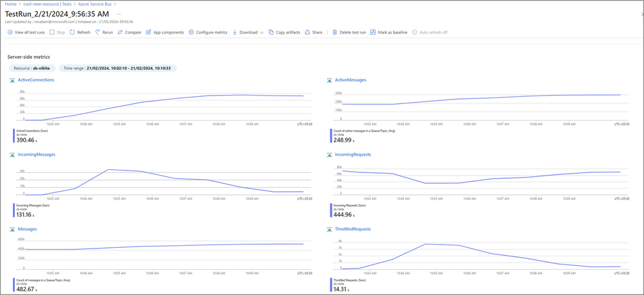
Task: Open the ActiveConnections metric link
Action: [35, 80]
